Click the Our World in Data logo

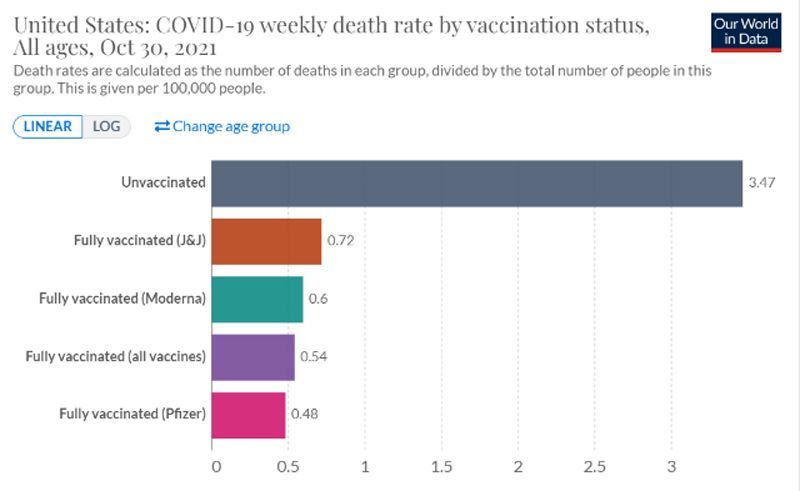pyautogui.click(x=745, y=32)
